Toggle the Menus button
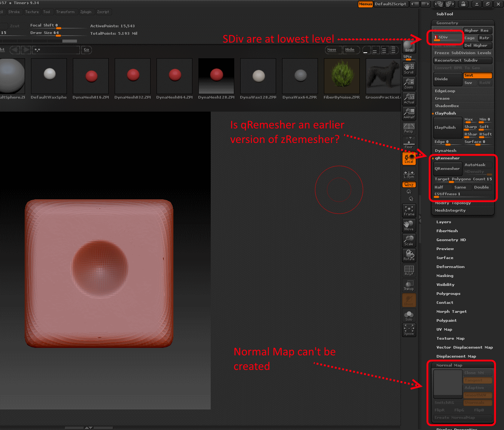The image size is (504, 430). pos(365,4)
